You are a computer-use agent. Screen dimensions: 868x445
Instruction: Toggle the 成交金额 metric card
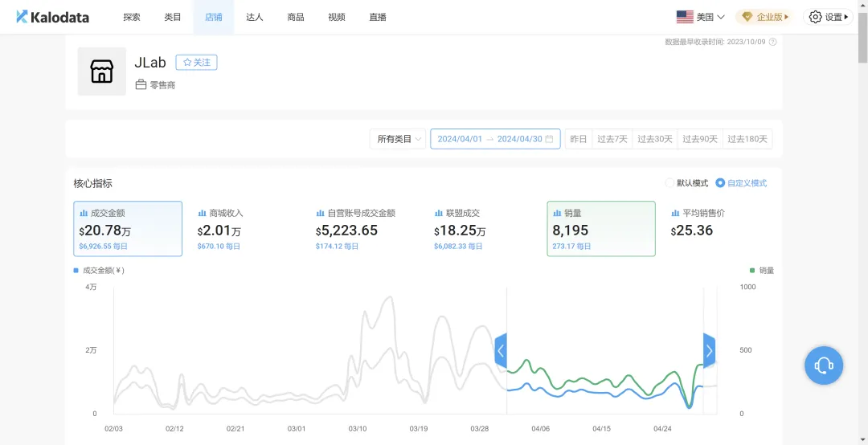pyautogui.click(x=128, y=229)
